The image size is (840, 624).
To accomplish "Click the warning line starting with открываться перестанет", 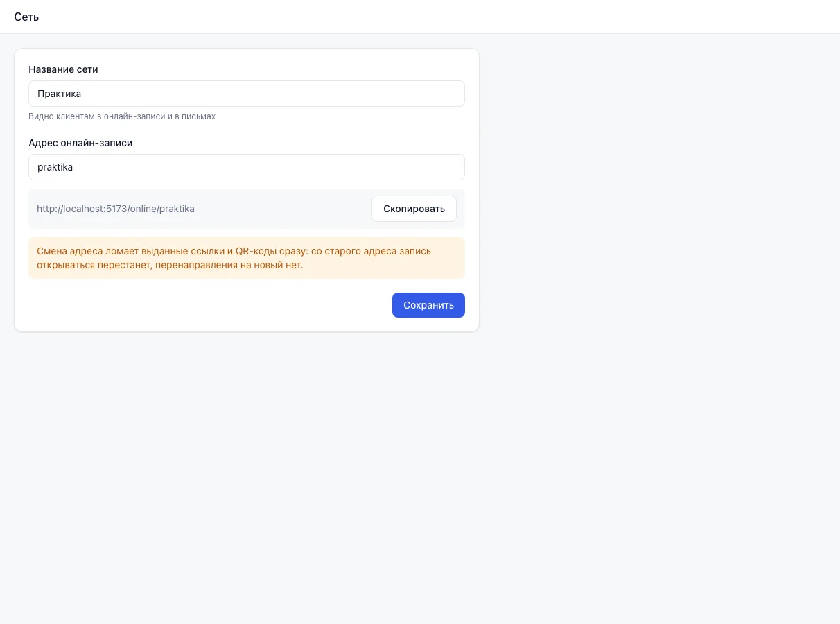I will click(170, 265).
